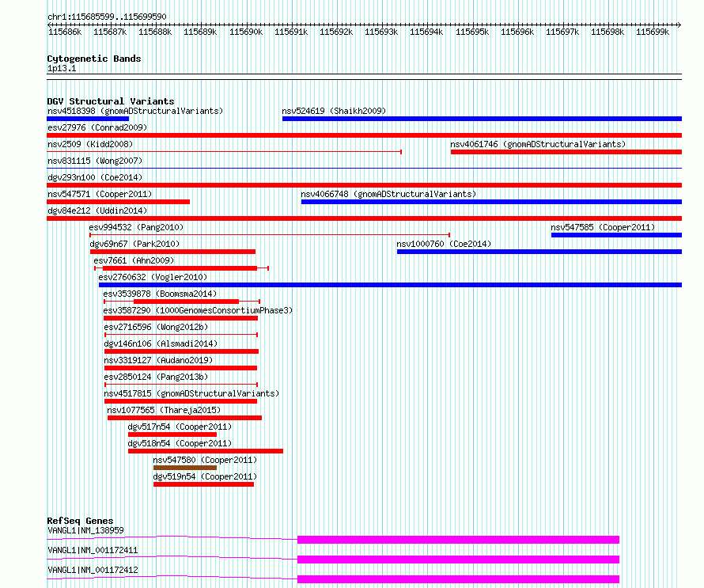
Task: Click the Cytogenetic Bands track title
Action: (94, 59)
